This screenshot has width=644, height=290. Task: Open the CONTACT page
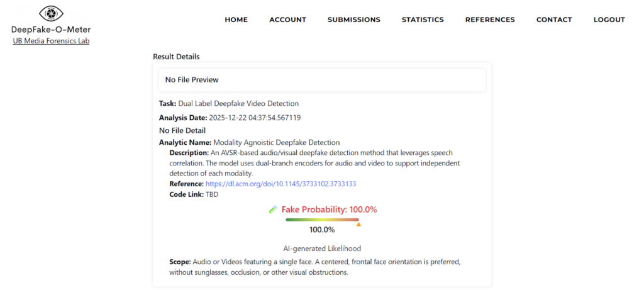point(554,20)
